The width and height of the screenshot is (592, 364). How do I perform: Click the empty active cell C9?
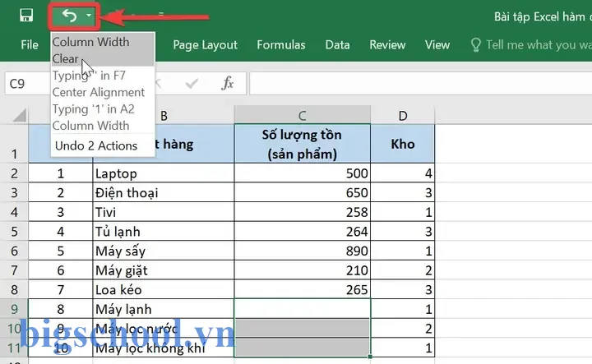(x=302, y=309)
